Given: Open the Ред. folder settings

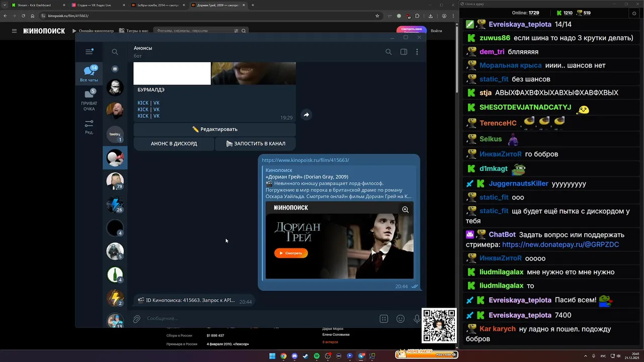Looking at the screenshot, I should (x=89, y=127).
